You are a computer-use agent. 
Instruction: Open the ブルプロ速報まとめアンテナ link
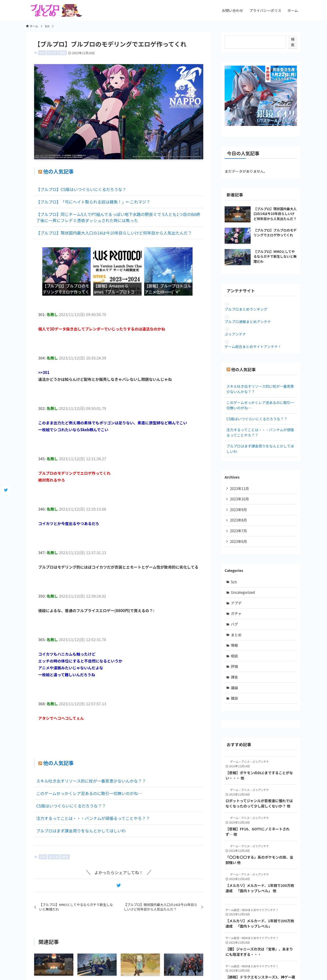pos(248,322)
